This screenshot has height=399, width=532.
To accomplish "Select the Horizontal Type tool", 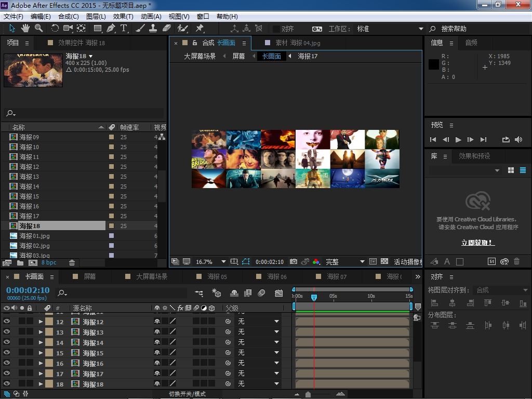I will 124,29.
